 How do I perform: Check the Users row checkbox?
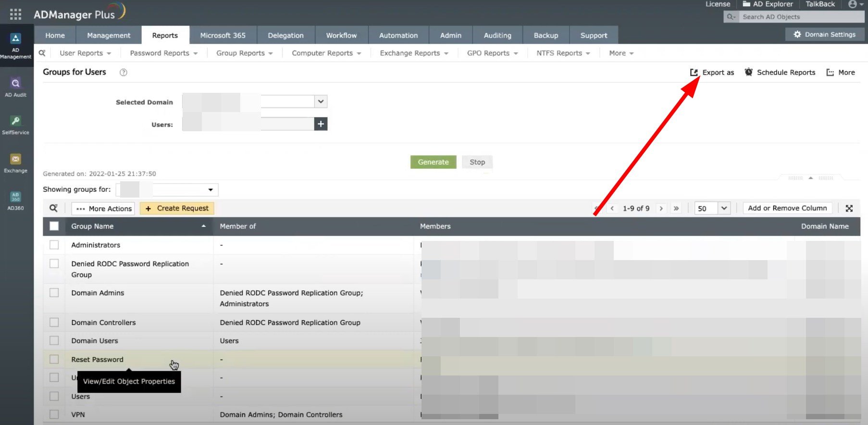click(54, 396)
